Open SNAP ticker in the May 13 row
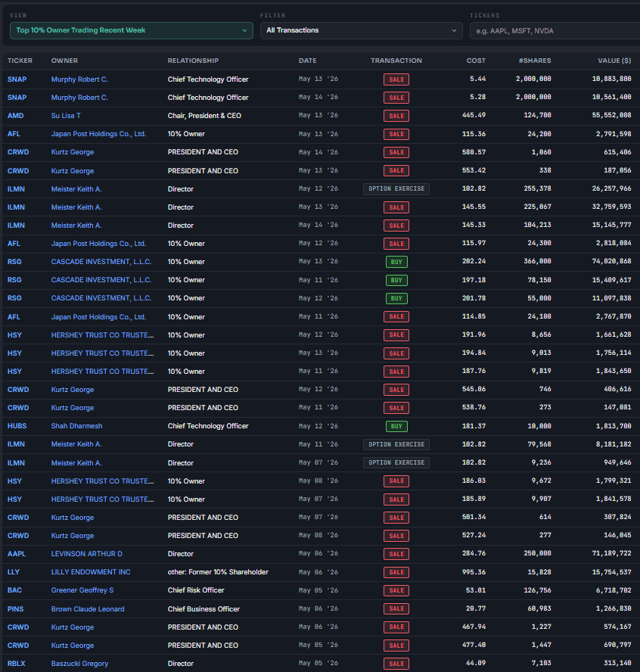This screenshot has width=640, height=672. point(17,79)
